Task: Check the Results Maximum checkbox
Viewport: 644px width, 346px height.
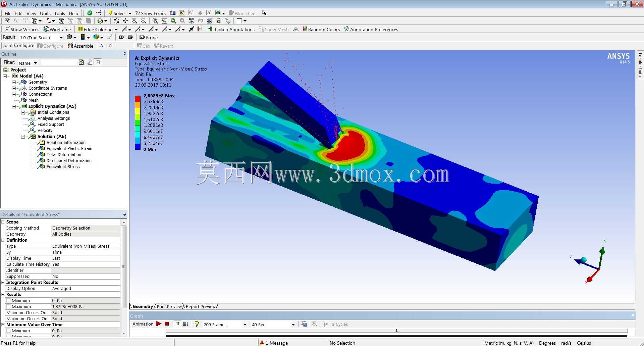Action: click(9, 306)
